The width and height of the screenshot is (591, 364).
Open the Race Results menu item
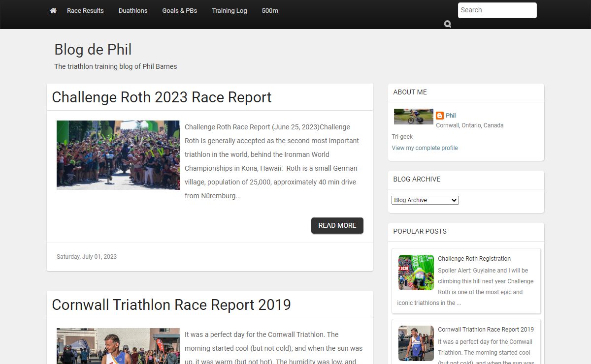pos(85,11)
